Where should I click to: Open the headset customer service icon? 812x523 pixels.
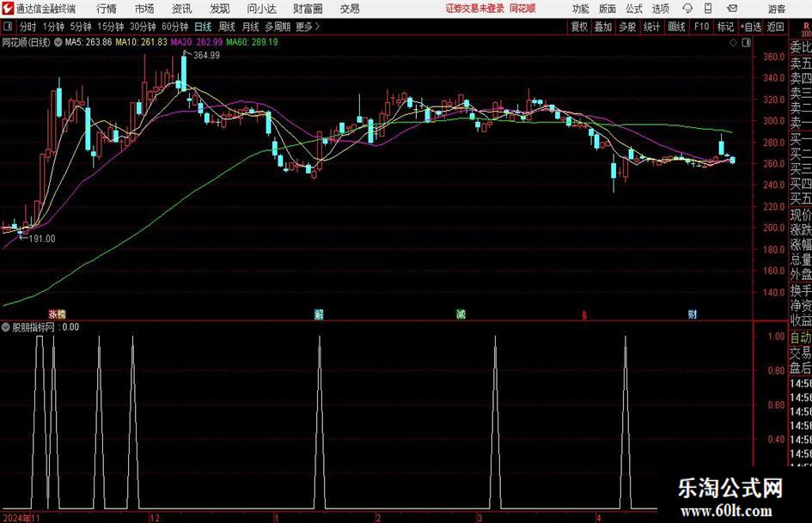(x=687, y=9)
